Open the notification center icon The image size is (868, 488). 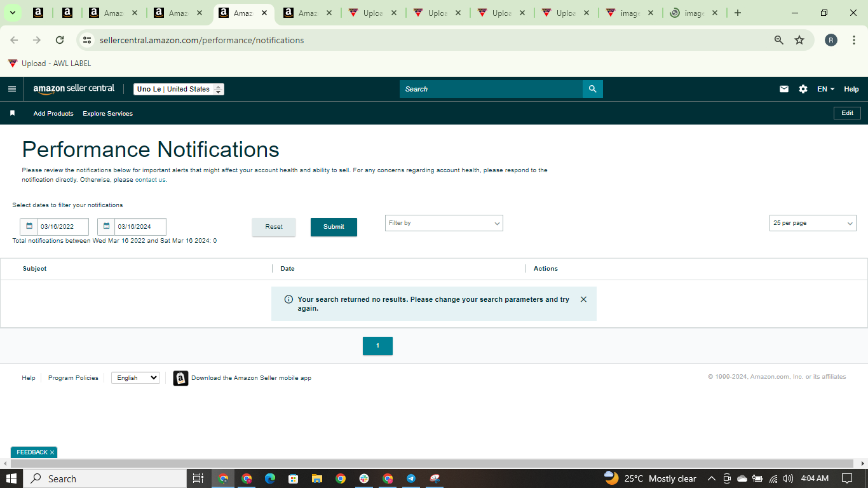coord(846,478)
